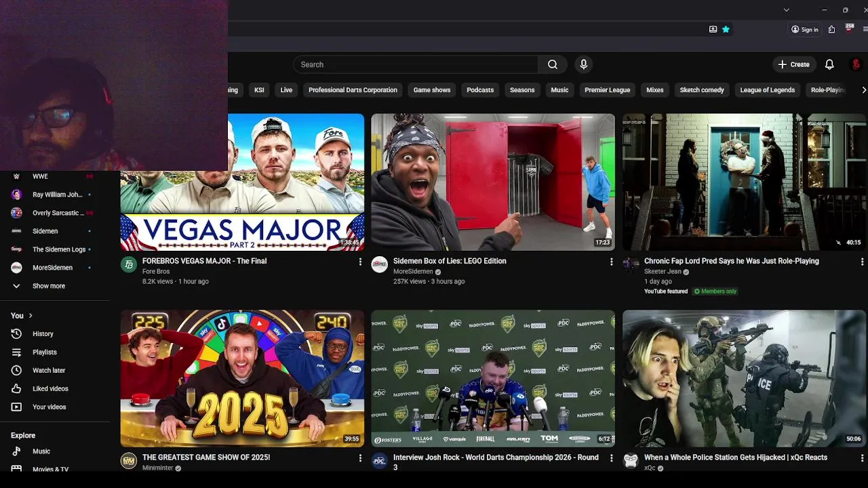Image resolution: width=868 pixels, height=488 pixels.
Task: Open Fore Bros channel avatar
Action: (129, 264)
